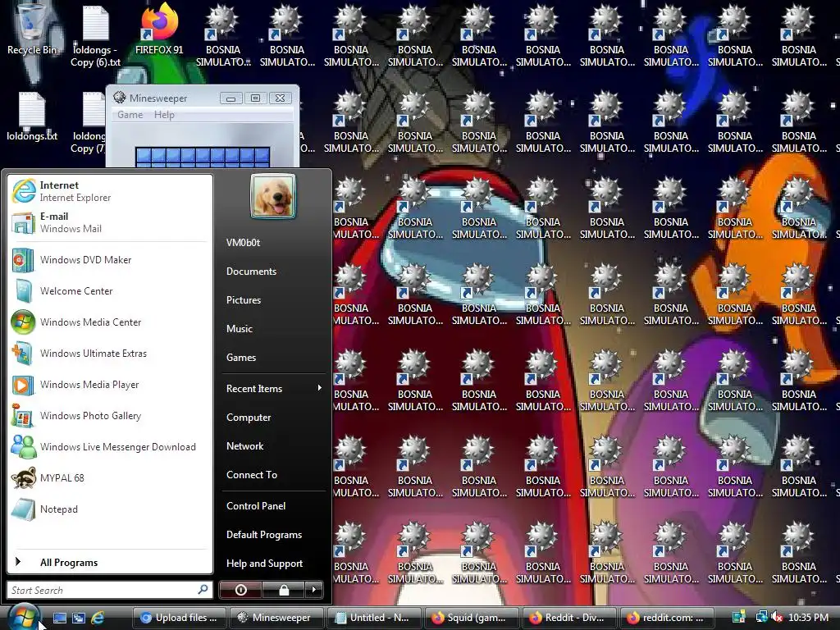Screen dimensions: 840x630
Task: Click Show Desktop quick launch icon
Action: point(60,618)
